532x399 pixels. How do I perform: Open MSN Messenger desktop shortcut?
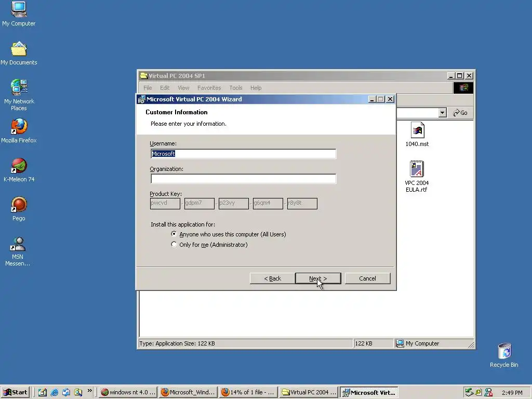[x=18, y=251]
